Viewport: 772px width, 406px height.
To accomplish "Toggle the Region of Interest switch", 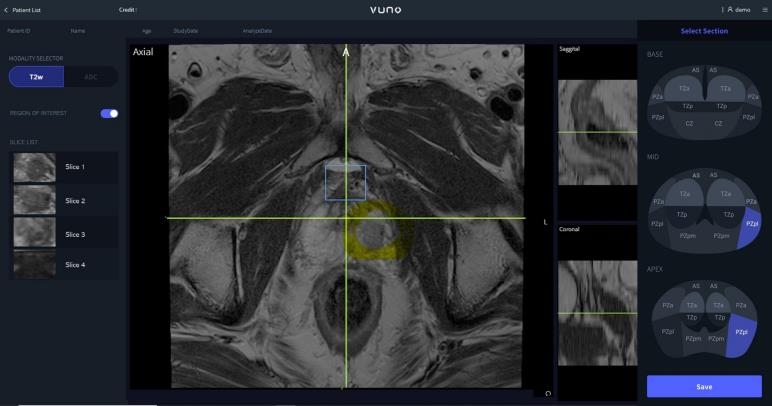I will pyautogui.click(x=109, y=113).
